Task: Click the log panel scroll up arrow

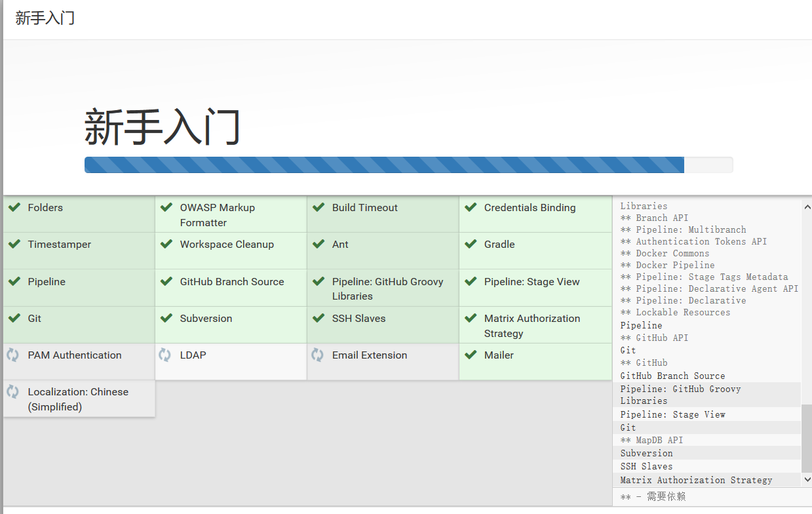Action: (807, 206)
